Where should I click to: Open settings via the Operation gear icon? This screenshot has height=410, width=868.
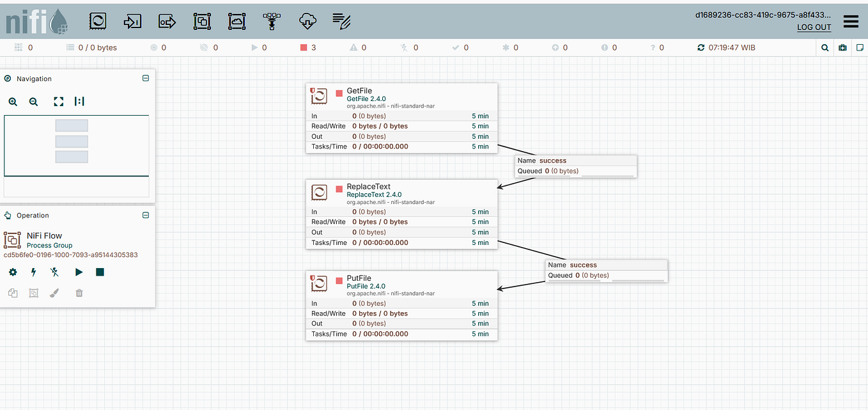pyautogui.click(x=12, y=272)
